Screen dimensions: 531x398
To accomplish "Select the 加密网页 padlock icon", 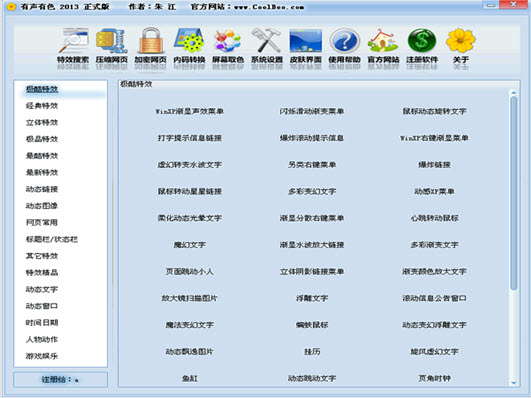I will click(x=150, y=46).
